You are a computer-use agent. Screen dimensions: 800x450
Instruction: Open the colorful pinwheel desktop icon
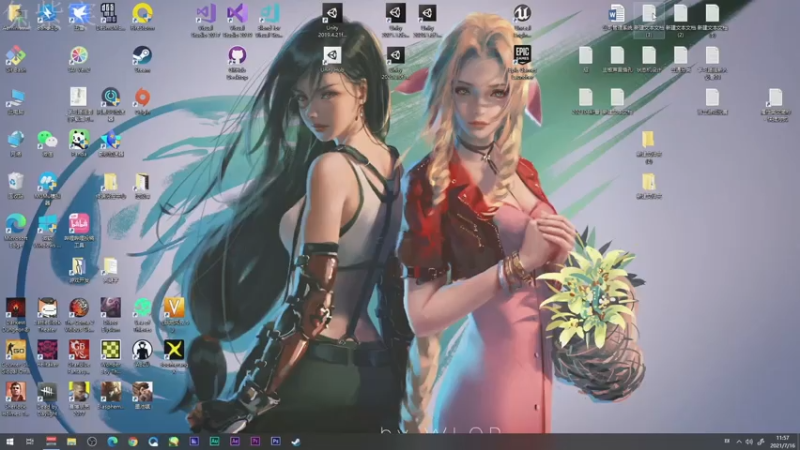(79, 59)
